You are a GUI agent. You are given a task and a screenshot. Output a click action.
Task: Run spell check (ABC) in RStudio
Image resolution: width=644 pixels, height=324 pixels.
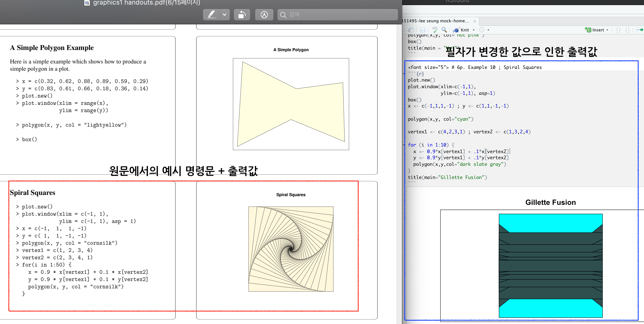435,30
